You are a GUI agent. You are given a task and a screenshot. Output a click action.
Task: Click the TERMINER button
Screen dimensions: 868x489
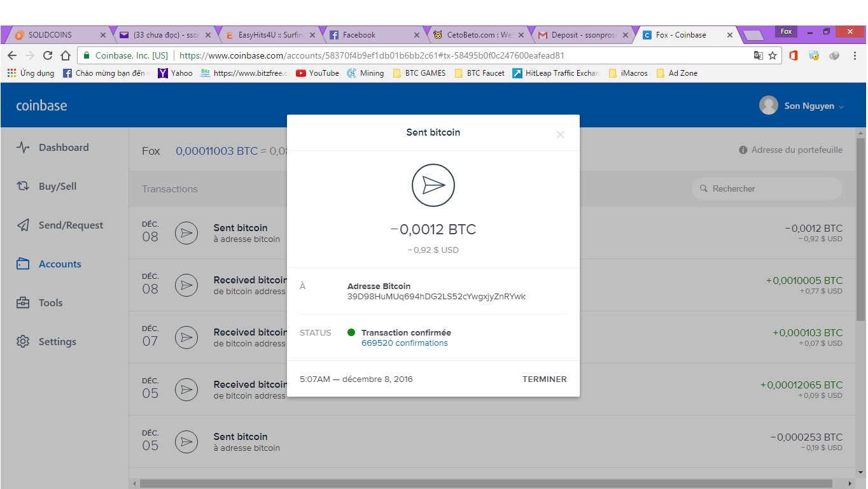545,379
